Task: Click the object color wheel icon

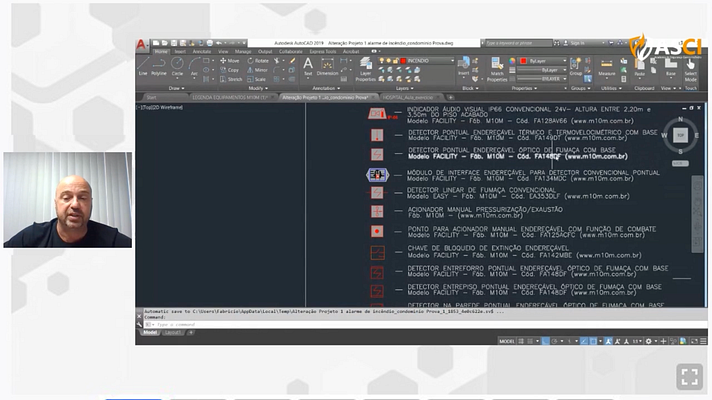Action: (x=512, y=61)
